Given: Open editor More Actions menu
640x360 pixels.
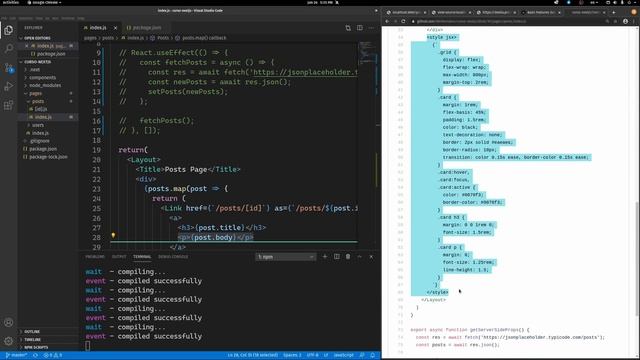Looking at the screenshot, I should tap(371, 28).
